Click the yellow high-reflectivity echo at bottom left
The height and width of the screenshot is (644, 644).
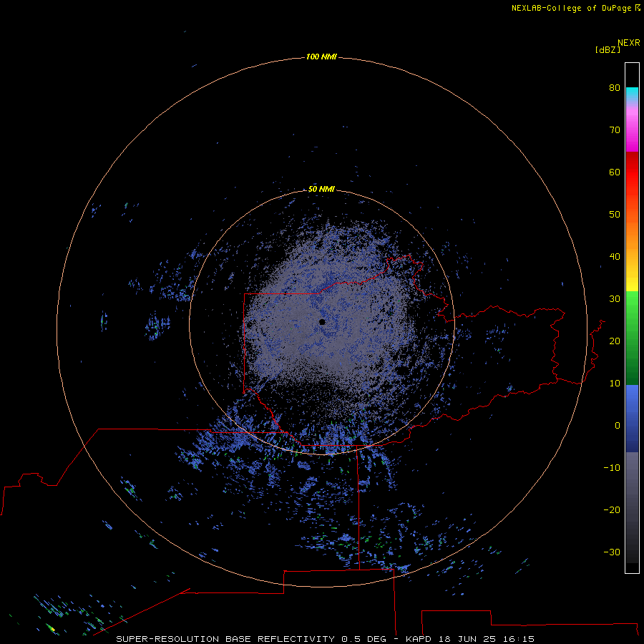[x=52, y=628]
